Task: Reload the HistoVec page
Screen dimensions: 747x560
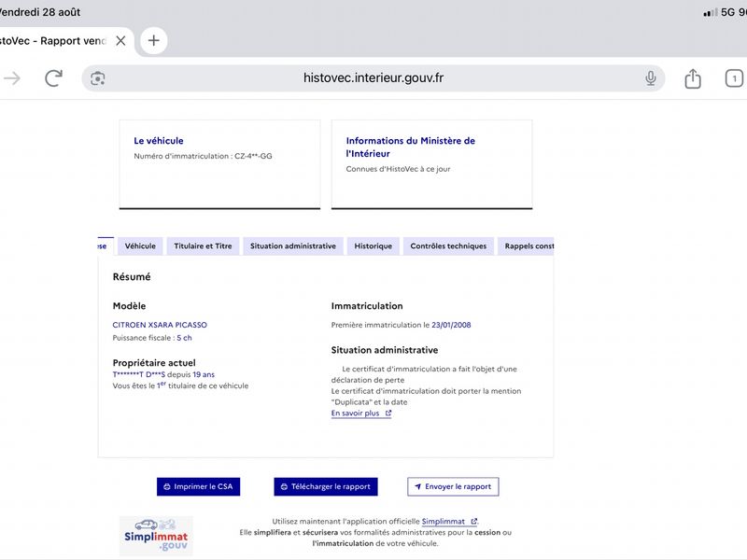Action: (53, 78)
